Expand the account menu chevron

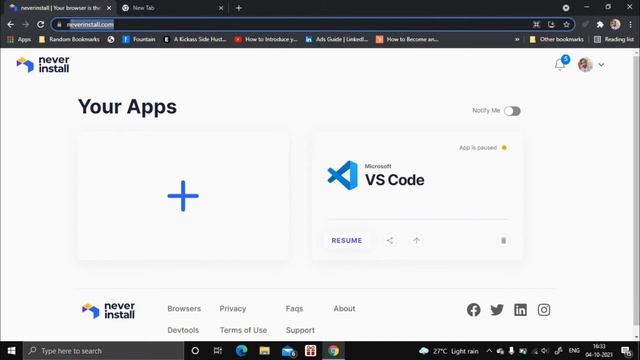pyautogui.click(x=601, y=64)
